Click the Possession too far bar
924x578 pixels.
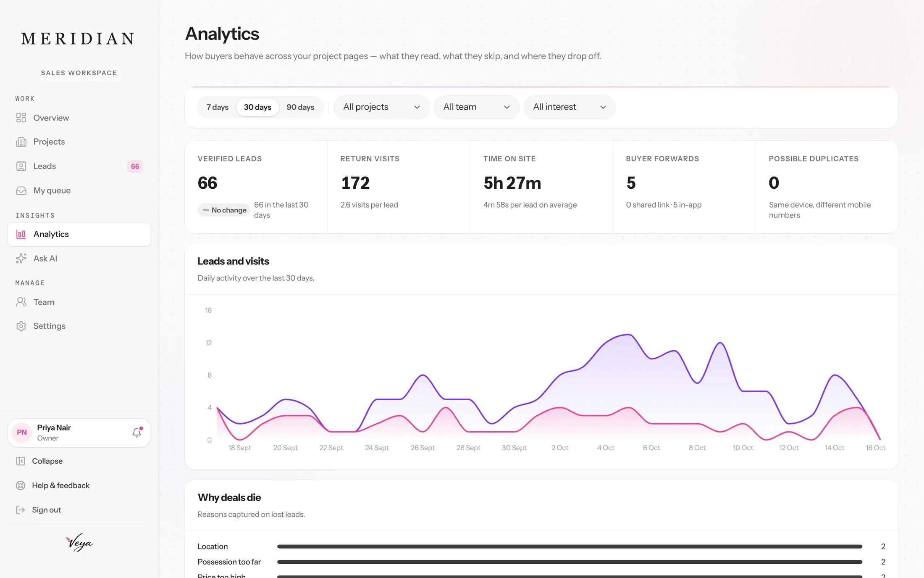(570, 562)
